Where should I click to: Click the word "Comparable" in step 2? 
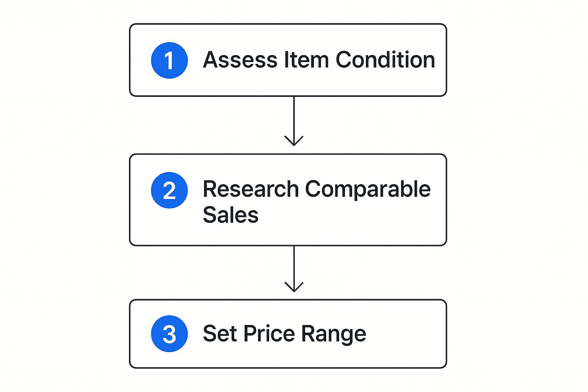pyautogui.click(x=368, y=189)
